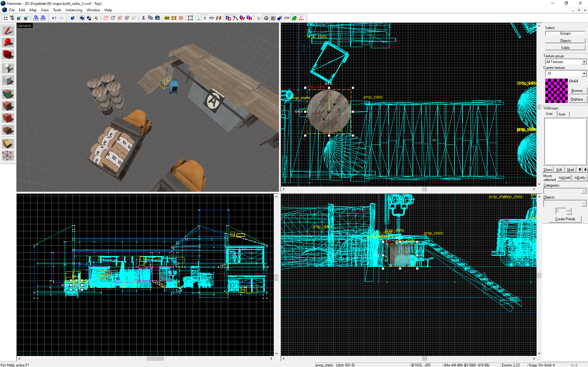Click the prefab number input field
588x367 pixels.
click(x=561, y=211)
